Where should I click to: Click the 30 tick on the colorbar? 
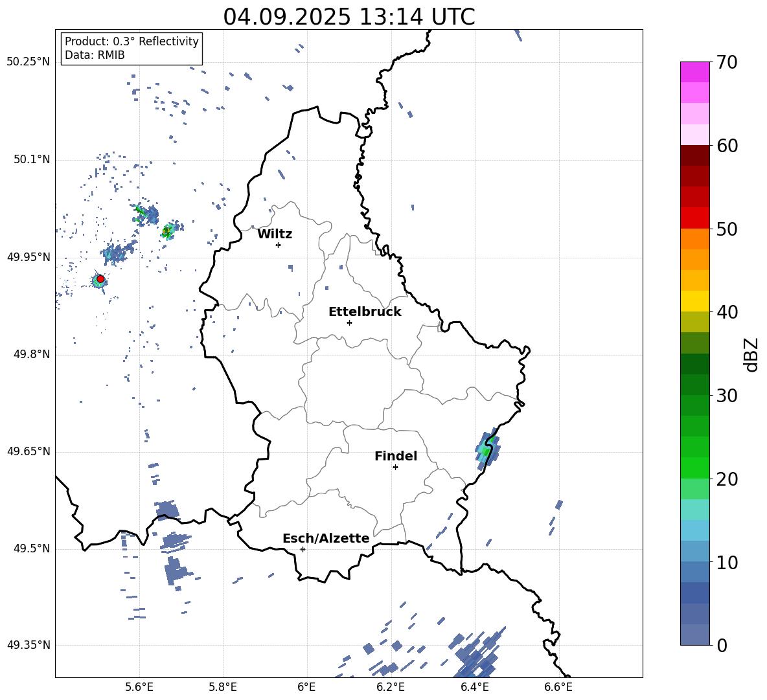pyautogui.click(x=727, y=396)
